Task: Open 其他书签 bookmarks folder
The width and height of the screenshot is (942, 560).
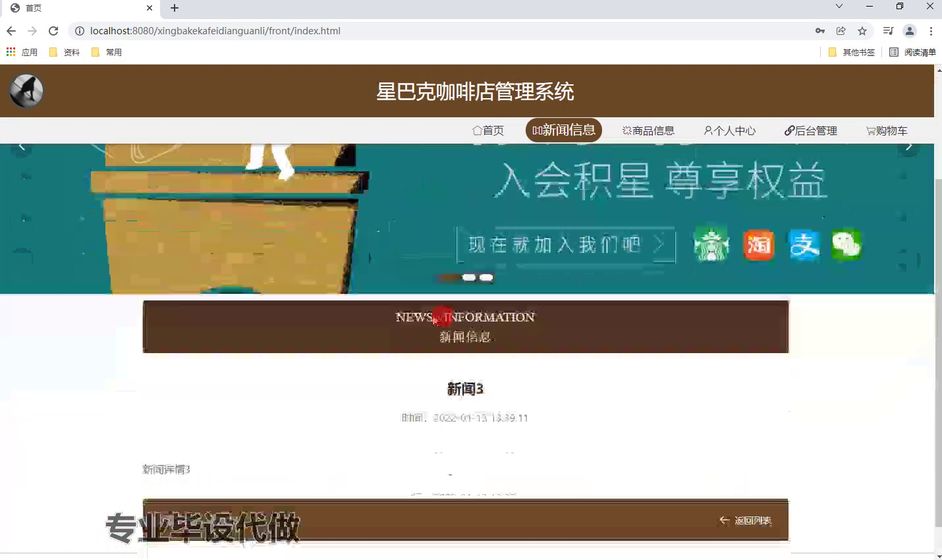Action: click(x=852, y=52)
